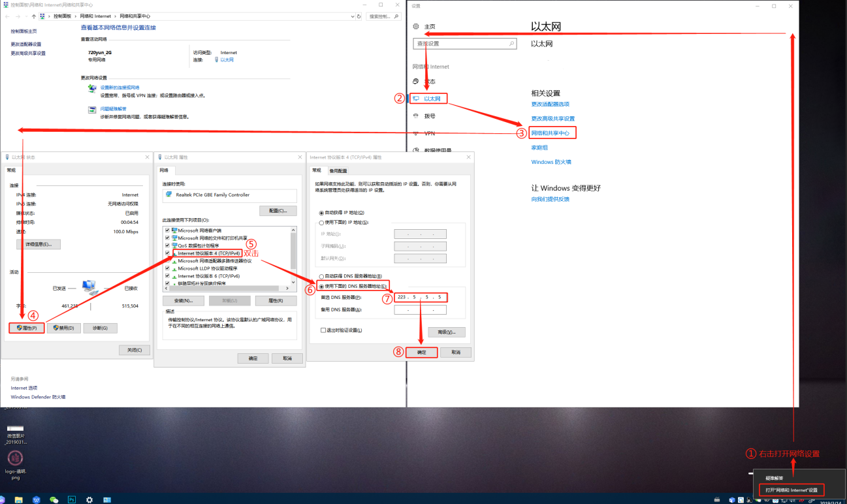Screen dimensions: 847x504
Task: Click 取消 in IPv4 properties dialog
Action: (456, 353)
